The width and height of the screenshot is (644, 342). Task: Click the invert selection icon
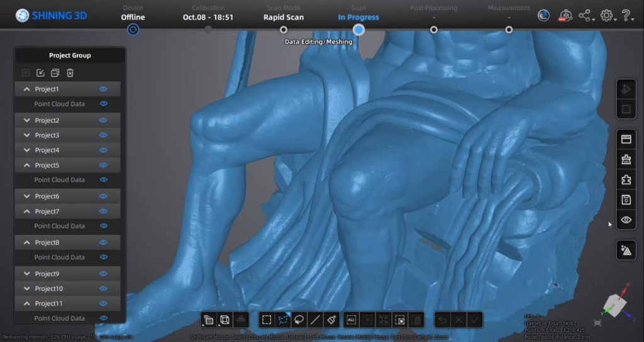point(400,320)
